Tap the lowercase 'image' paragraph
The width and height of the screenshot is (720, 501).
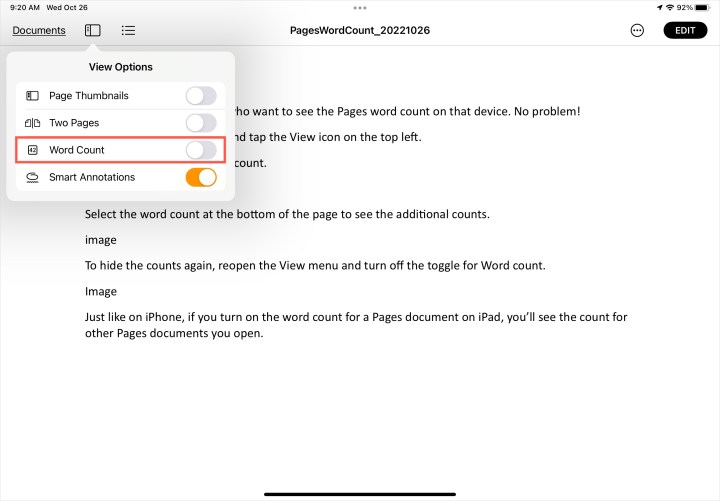click(x=101, y=240)
